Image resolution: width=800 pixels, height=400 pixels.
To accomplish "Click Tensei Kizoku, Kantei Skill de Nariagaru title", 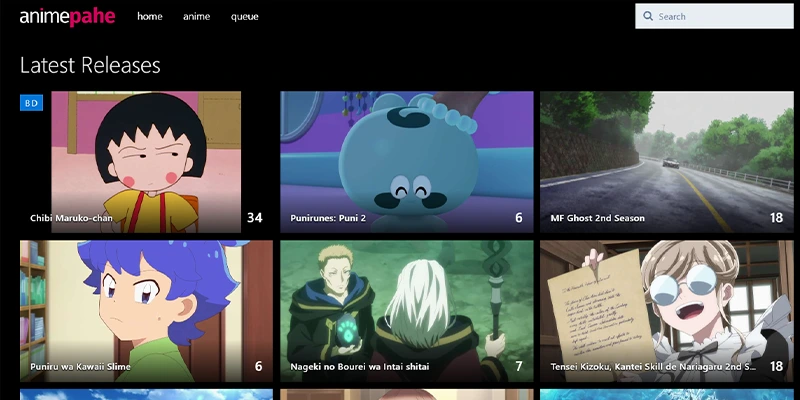I will pos(653,367).
